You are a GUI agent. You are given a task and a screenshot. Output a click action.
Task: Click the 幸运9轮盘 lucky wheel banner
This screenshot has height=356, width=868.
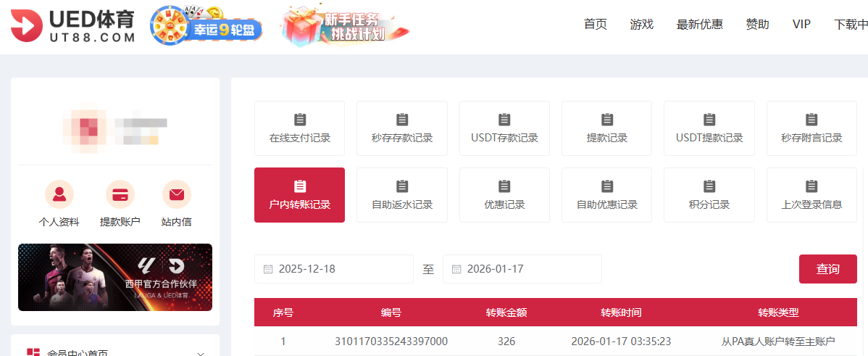[206, 27]
